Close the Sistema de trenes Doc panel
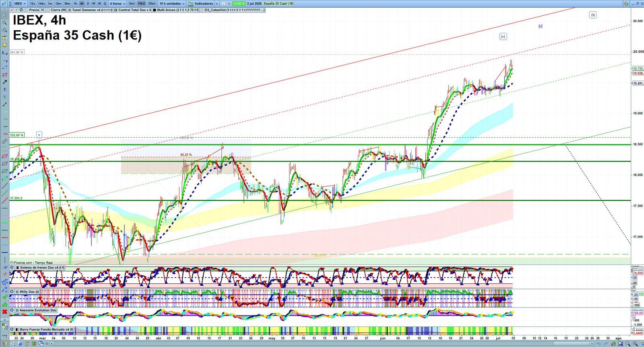This screenshot has height=347, width=644. click(12, 267)
